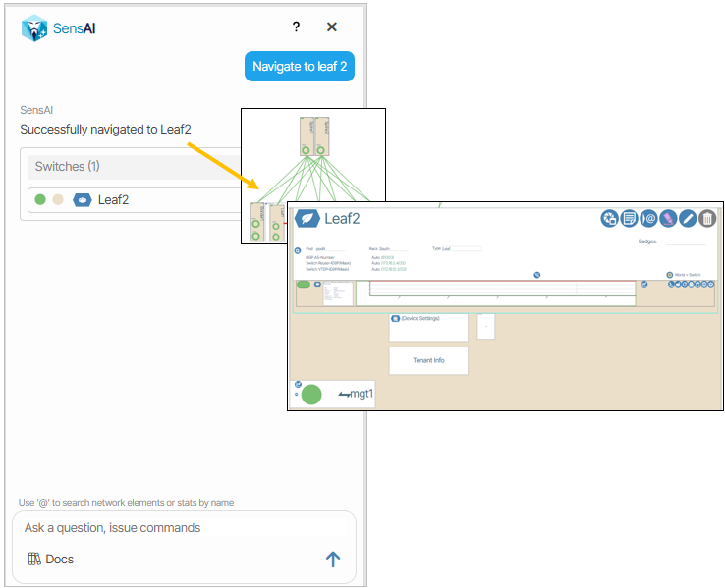The image size is (725, 588).
Task: Click the Docs button with books icon
Action: 51,559
